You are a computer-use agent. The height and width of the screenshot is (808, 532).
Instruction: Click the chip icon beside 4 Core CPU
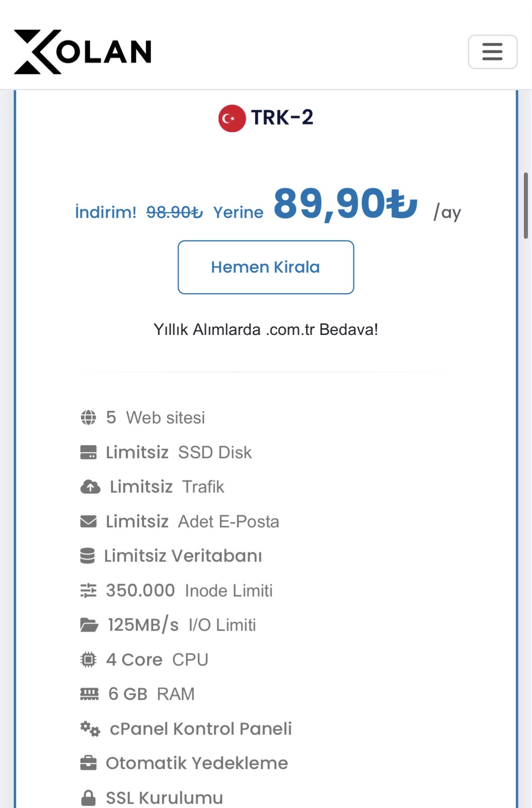point(88,659)
